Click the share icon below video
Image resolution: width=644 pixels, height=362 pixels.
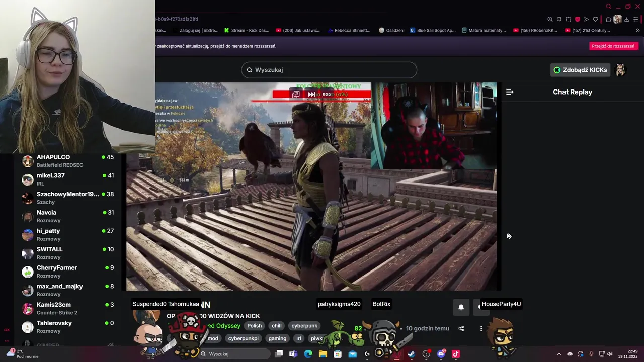click(x=461, y=328)
